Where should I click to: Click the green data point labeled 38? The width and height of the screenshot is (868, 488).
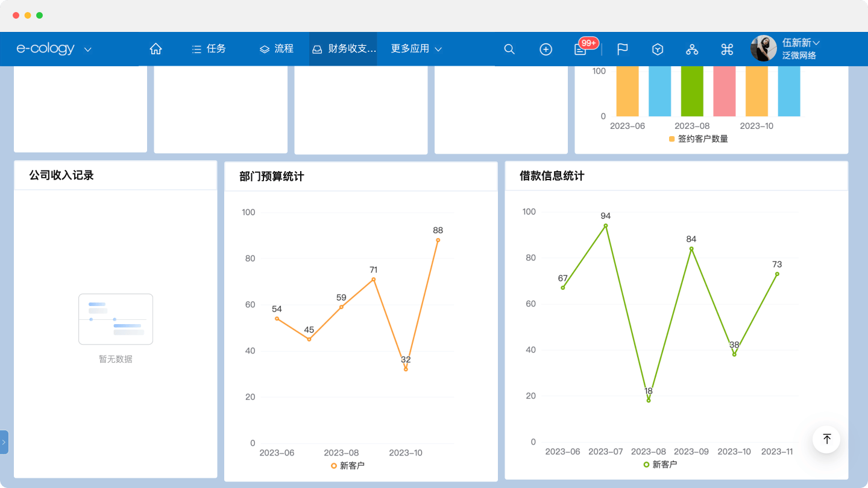(734, 355)
